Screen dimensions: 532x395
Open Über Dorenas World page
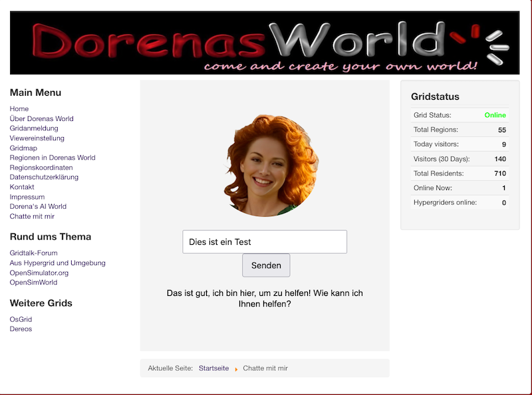(x=41, y=119)
